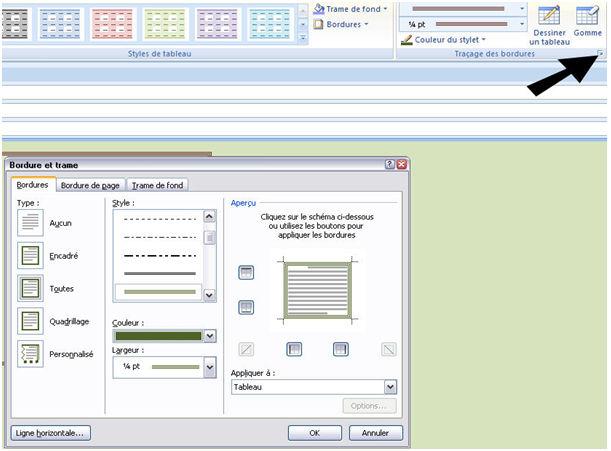Select the purple table style thumbnail
The width and height of the screenshot is (611, 451).
pyautogui.click(x=217, y=24)
